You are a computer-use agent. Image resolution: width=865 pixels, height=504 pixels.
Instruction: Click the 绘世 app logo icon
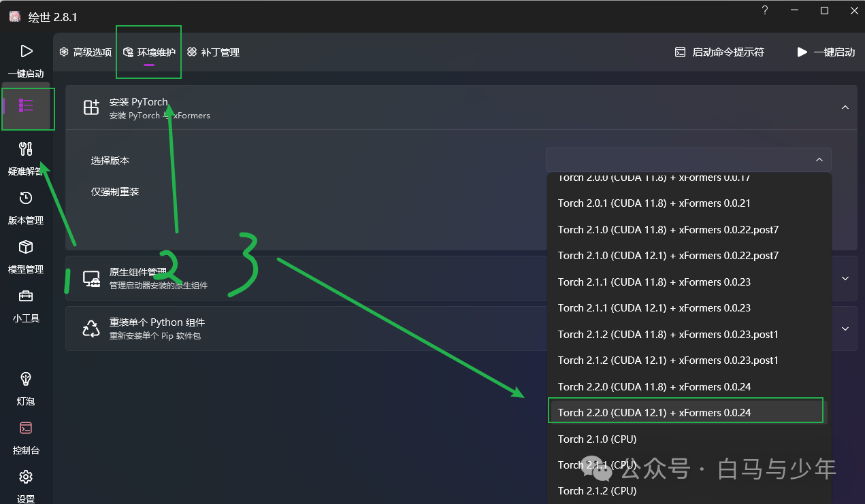pos(14,16)
